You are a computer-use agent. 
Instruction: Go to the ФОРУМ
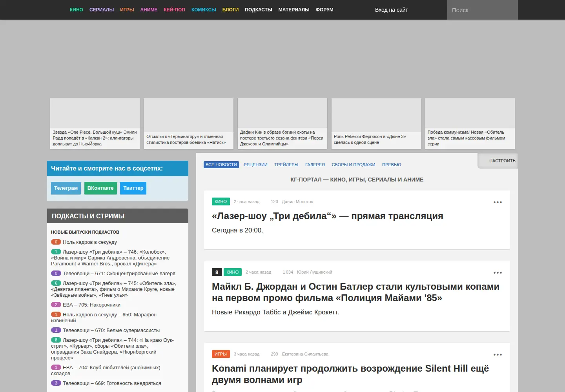[324, 10]
